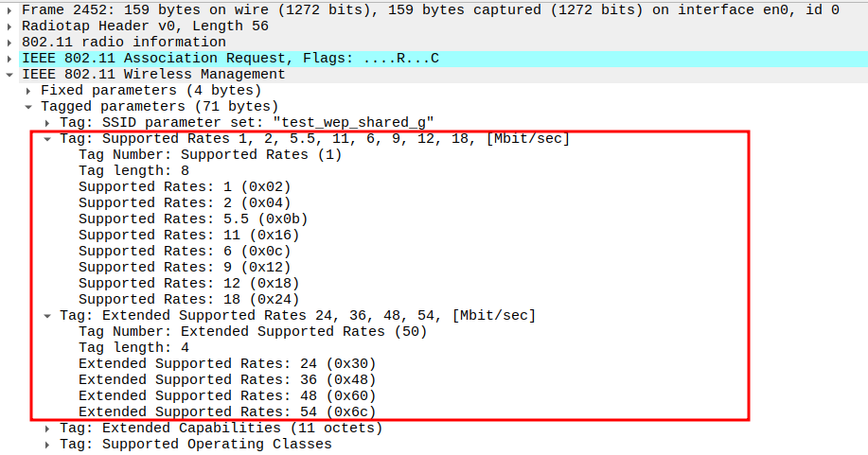Collapse the Extended Supported Rates tag arrow

pyautogui.click(x=48, y=316)
